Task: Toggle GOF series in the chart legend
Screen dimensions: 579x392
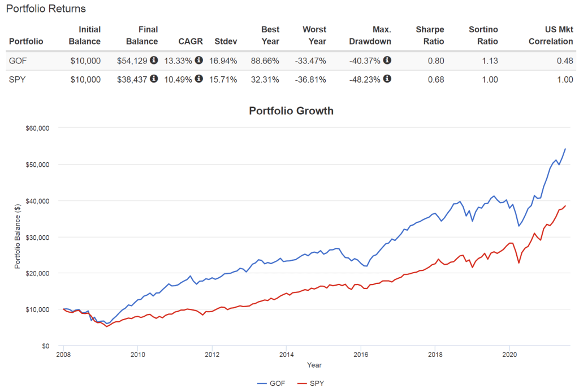Action: (x=271, y=384)
